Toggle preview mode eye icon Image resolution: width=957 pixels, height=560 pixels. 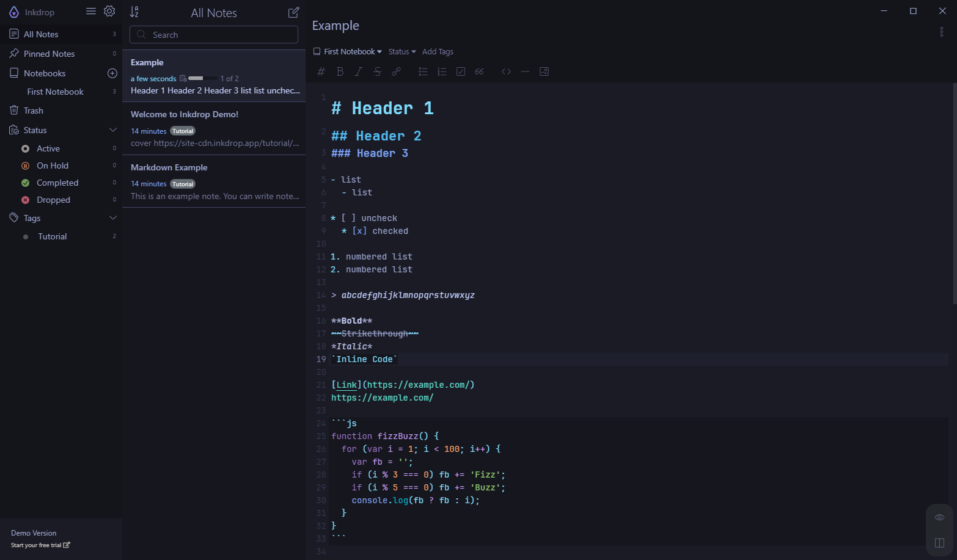pyautogui.click(x=940, y=517)
